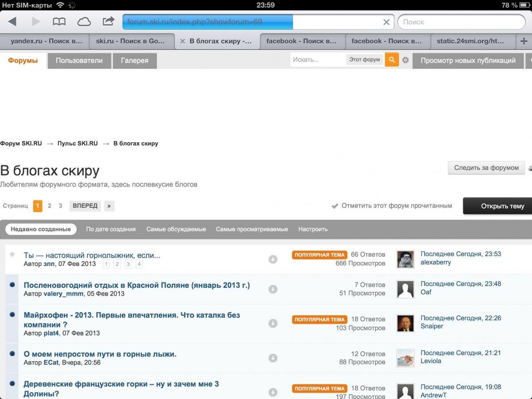
Task: Tap the browser back arrow
Action: point(12,22)
